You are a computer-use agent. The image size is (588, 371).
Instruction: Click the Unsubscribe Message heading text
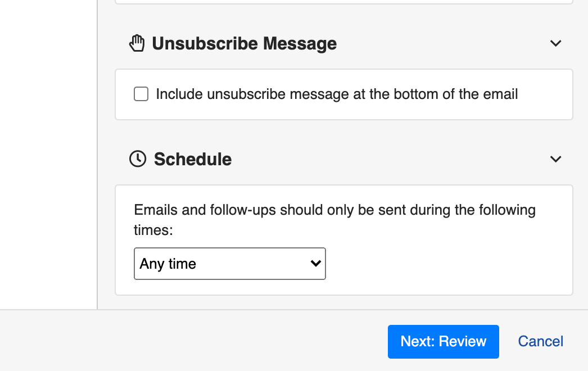coord(244,43)
